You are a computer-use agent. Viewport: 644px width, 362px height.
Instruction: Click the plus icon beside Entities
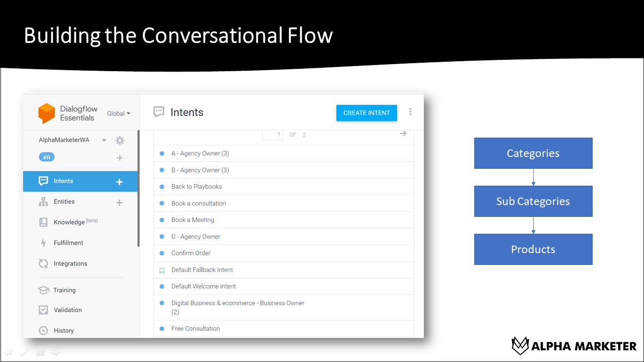(x=119, y=202)
